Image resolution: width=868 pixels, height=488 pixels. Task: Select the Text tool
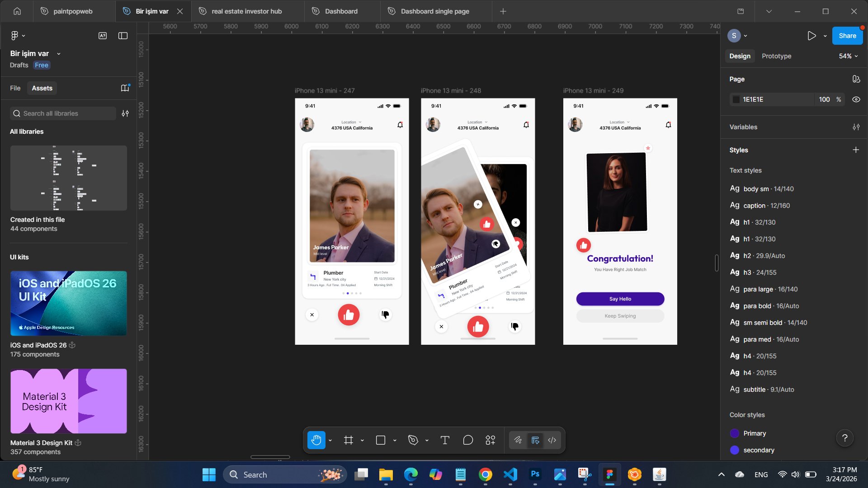coord(445,440)
